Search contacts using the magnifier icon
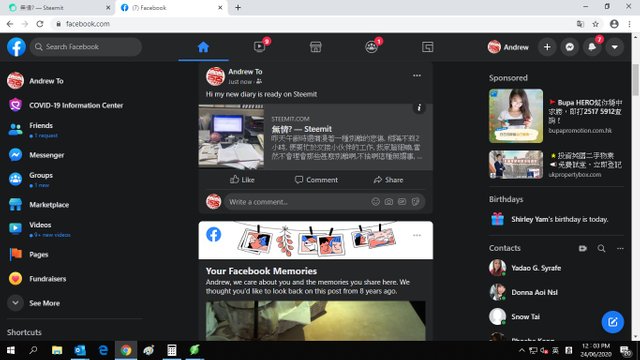This screenshot has width=640, height=360. point(601,248)
